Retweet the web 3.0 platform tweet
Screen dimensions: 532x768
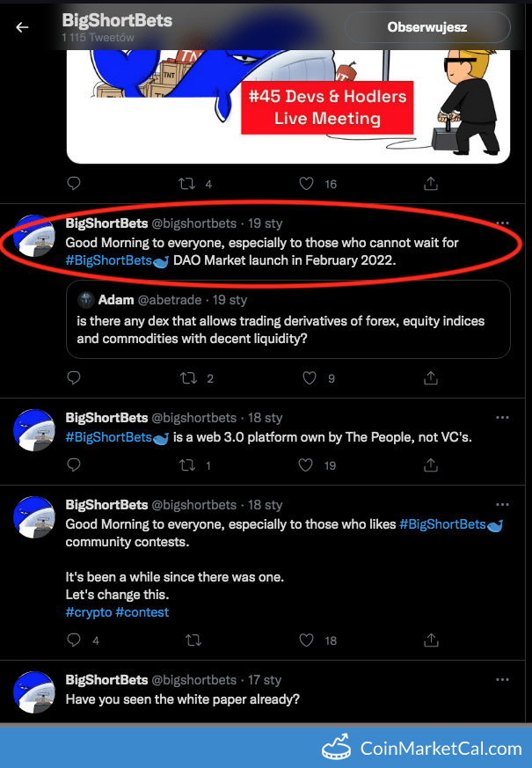[187, 464]
